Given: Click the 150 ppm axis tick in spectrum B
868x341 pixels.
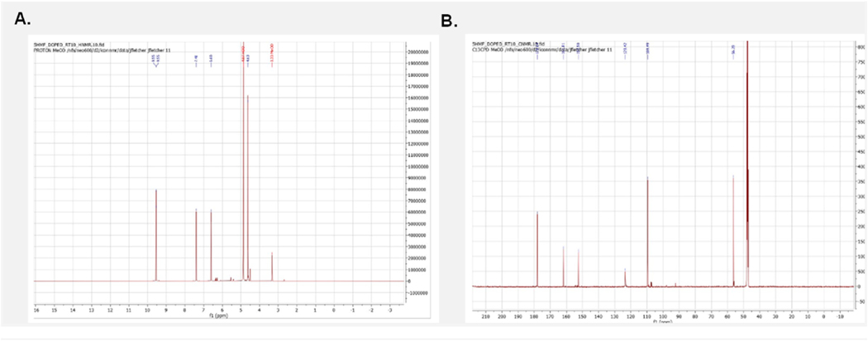Looking at the screenshot, I should 583,316.
